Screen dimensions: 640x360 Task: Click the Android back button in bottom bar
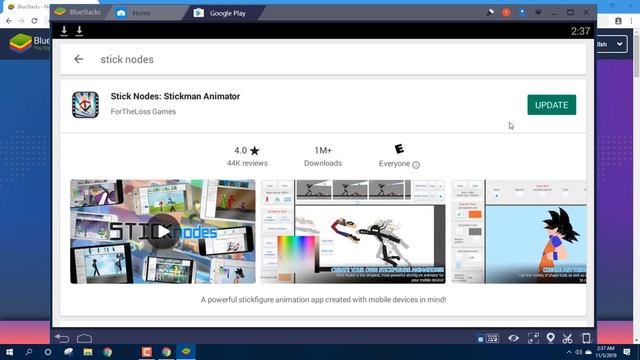[x=62, y=338]
